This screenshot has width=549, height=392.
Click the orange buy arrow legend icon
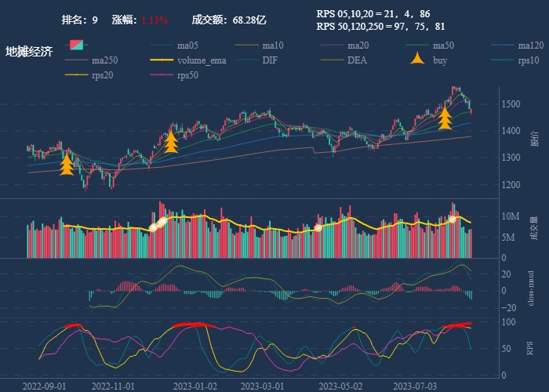[417, 60]
